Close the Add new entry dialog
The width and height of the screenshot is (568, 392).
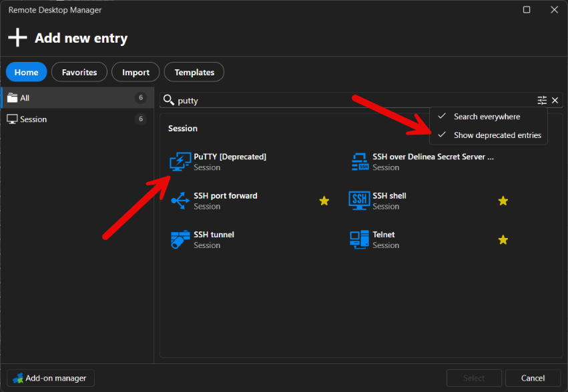(554, 10)
